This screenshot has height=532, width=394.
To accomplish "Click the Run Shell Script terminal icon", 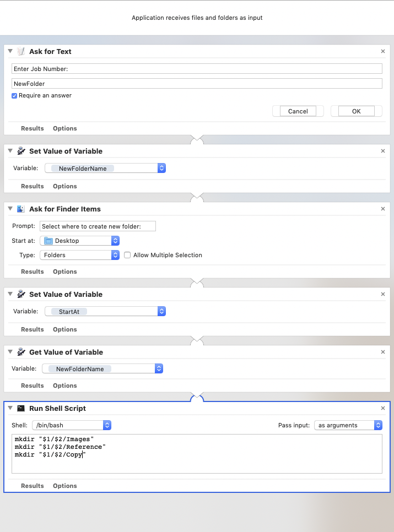I will [x=21, y=408].
